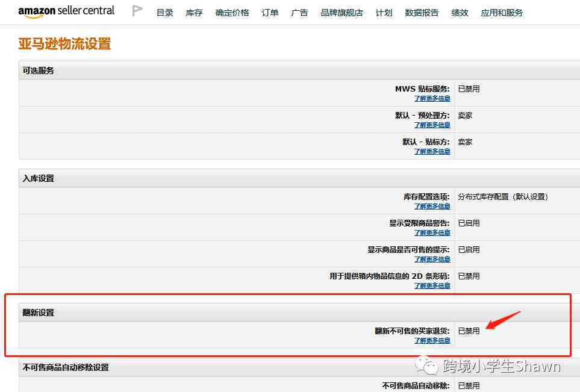Image resolution: width=580 pixels, height=392 pixels.
Task: Open the 目录 menu
Action: (x=165, y=13)
